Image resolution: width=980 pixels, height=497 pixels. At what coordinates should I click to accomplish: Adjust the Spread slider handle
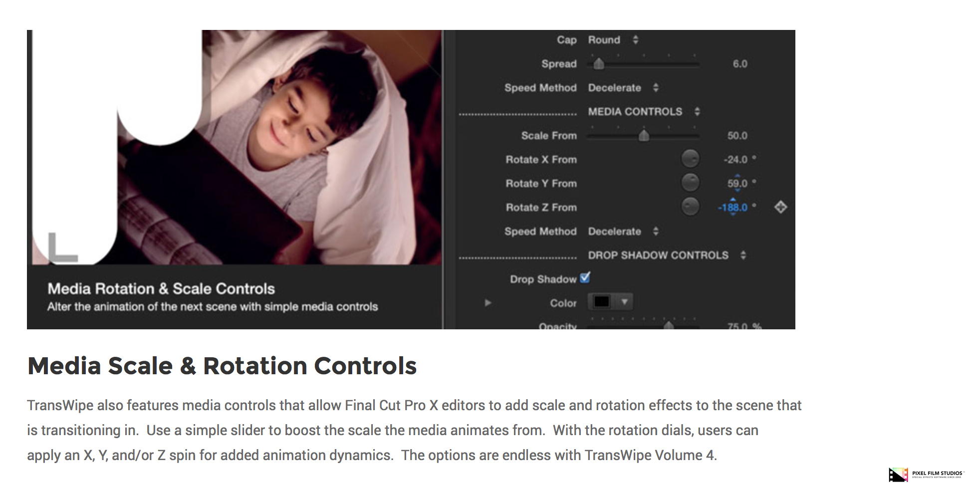click(599, 63)
